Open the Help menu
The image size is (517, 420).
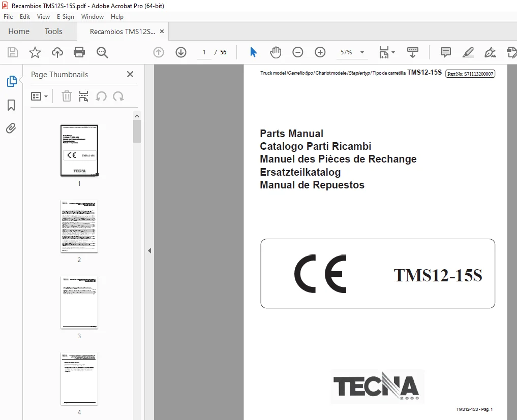117,17
